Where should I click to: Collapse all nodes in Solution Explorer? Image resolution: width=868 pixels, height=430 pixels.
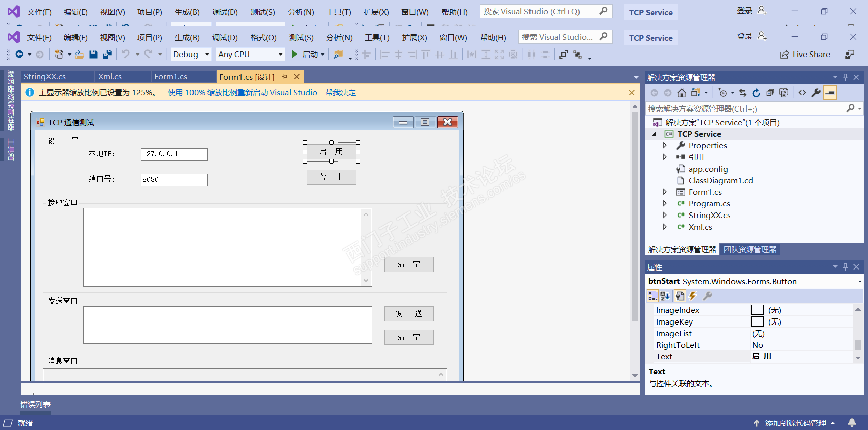(770, 93)
